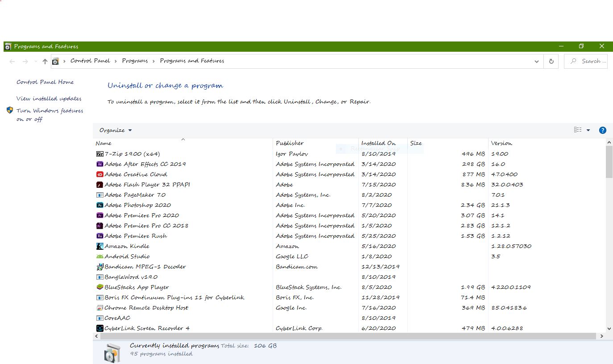Click publisher text 'Bandicam.com'

coord(297,267)
